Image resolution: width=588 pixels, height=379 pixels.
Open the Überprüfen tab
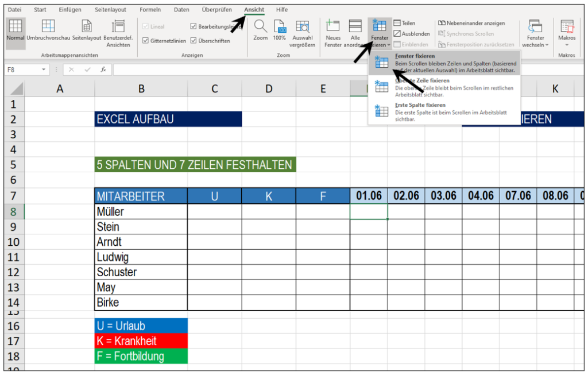(216, 10)
